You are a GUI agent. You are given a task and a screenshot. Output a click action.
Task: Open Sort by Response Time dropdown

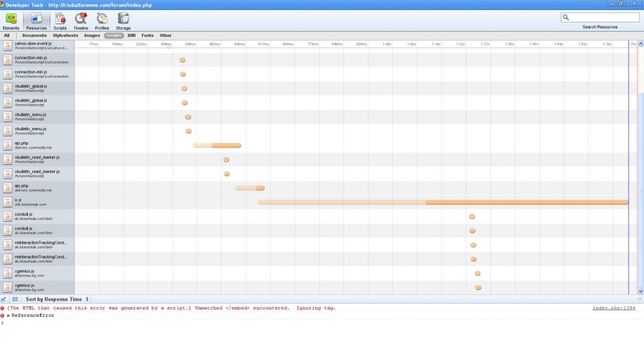click(57, 299)
